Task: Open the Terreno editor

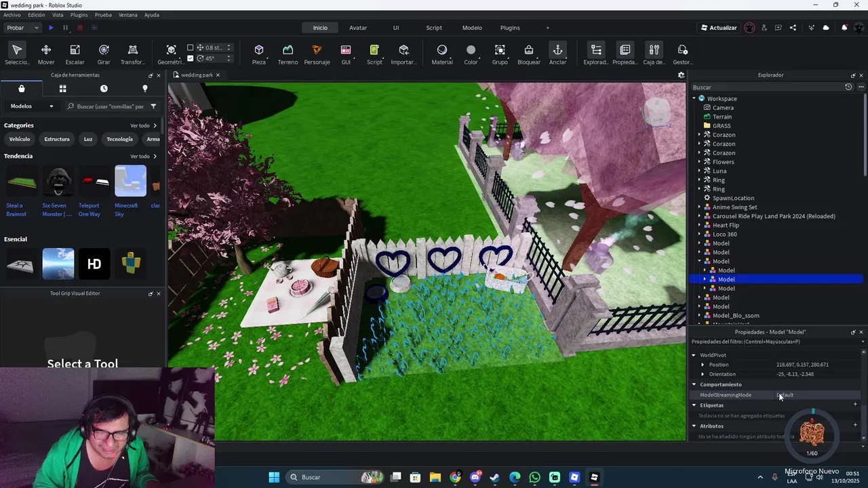Action: point(288,54)
